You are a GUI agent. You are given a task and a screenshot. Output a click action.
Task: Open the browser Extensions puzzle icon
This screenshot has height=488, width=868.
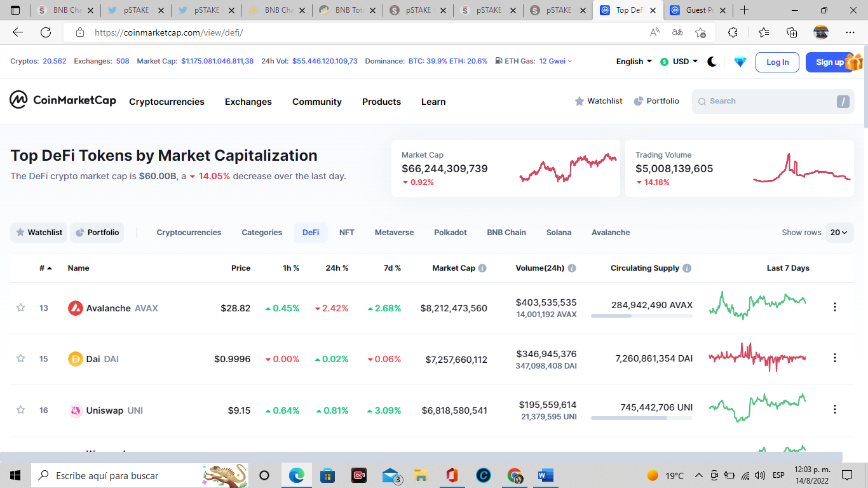(733, 32)
